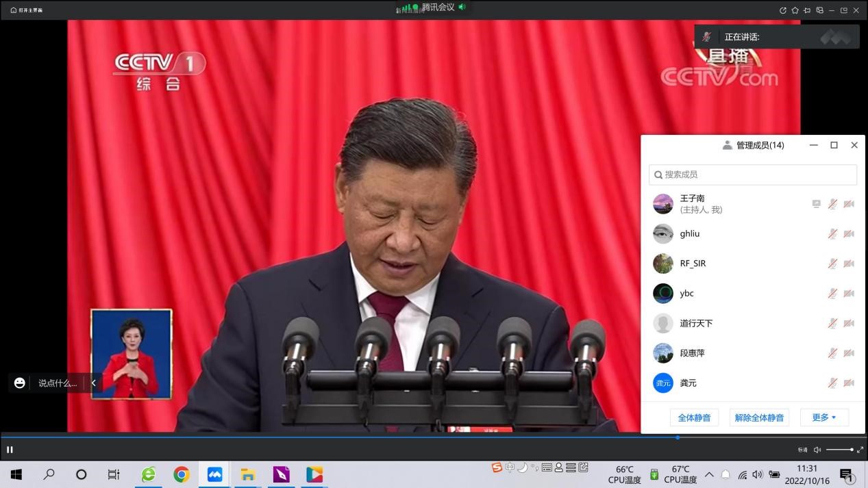868x488 pixels.
Task: Click the 全体静音 button
Action: (x=694, y=418)
